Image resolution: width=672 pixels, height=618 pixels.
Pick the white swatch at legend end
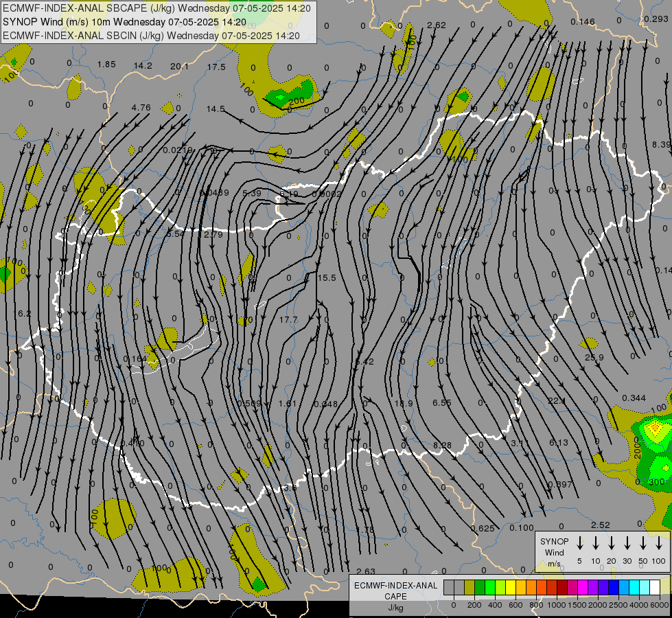tap(654, 587)
